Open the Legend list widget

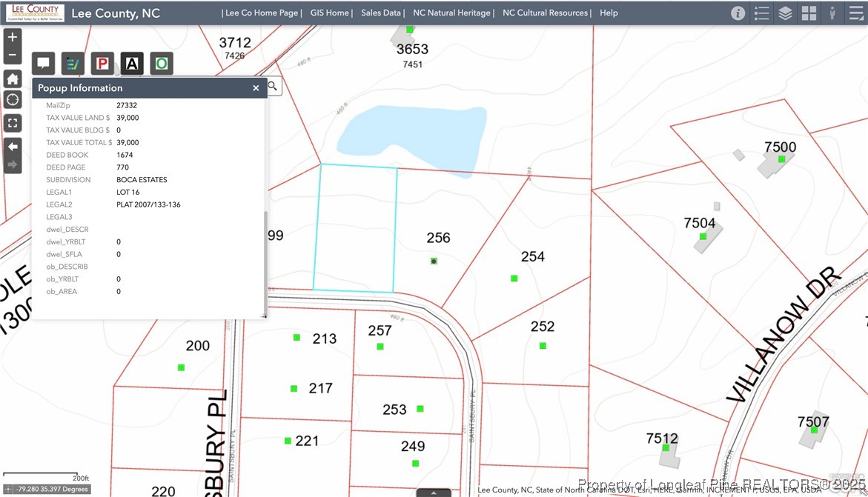click(x=761, y=13)
